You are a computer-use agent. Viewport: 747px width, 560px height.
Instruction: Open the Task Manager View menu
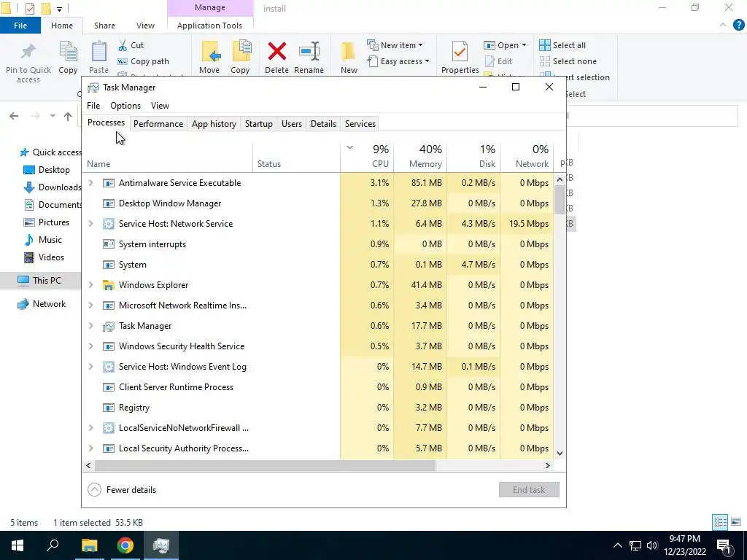click(160, 106)
